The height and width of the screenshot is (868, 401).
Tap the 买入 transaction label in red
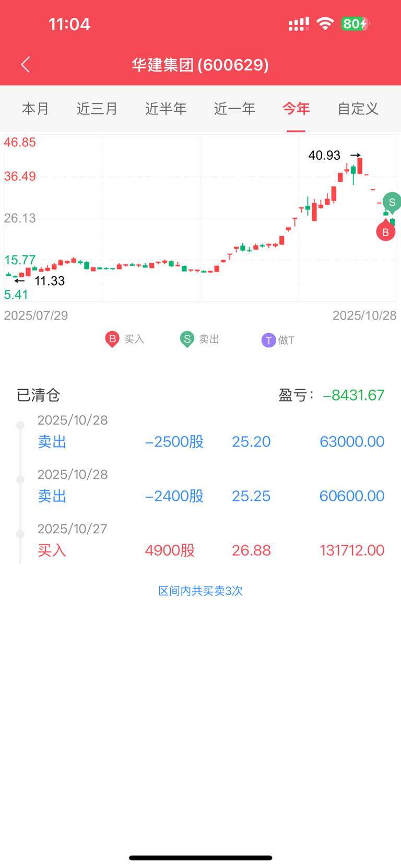52,550
